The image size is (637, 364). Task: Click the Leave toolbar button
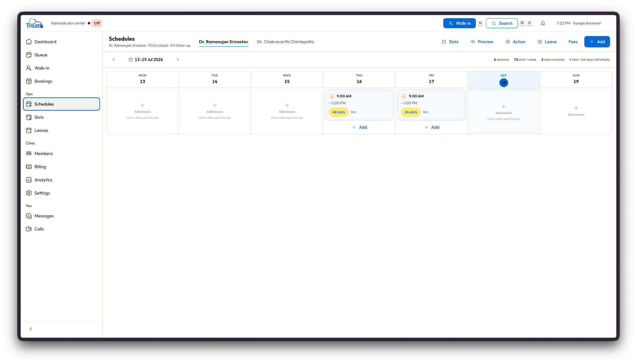click(547, 42)
